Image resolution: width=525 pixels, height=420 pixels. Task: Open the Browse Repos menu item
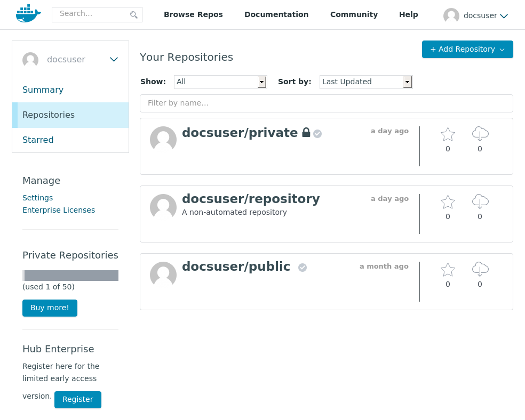(193, 14)
